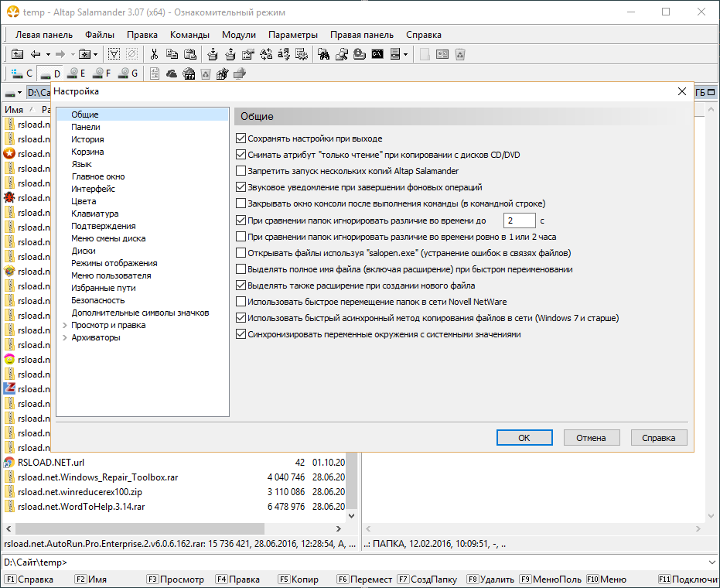The image size is (720, 588).
Task: Open Forward history dropdown arrow
Action: (73, 55)
